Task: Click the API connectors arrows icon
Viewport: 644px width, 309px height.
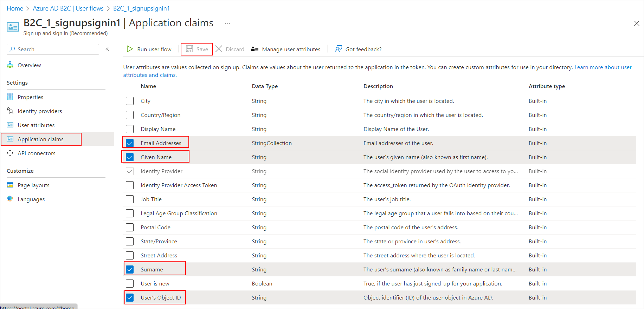Action: pos(10,153)
